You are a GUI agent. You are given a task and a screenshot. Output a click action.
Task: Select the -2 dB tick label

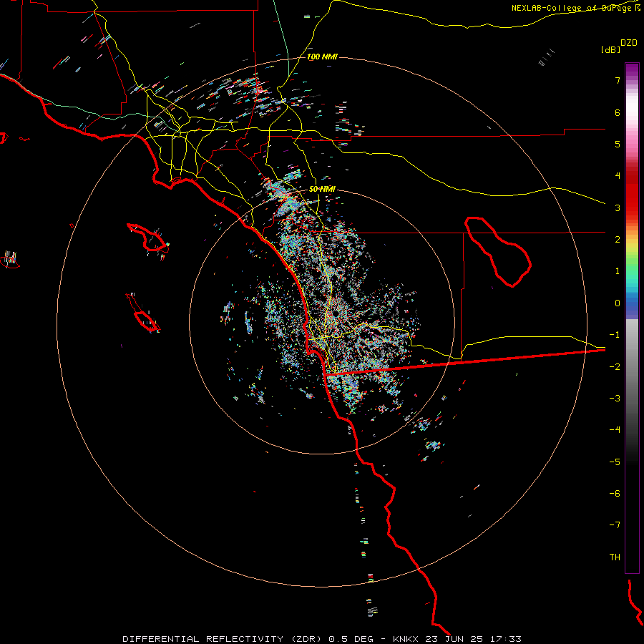(615, 367)
